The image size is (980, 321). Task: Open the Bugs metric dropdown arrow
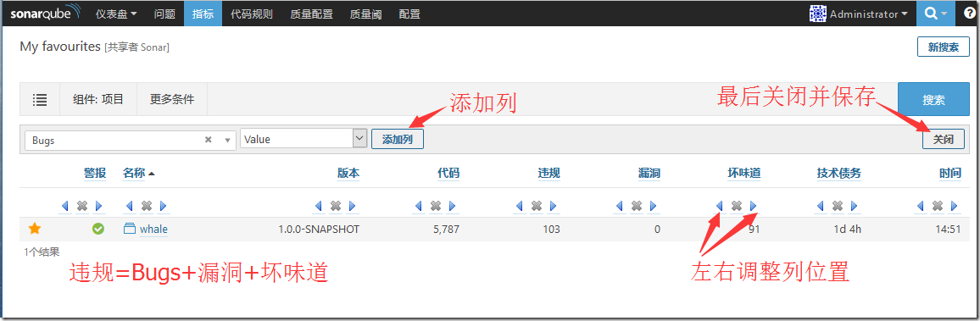coord(227,141)
